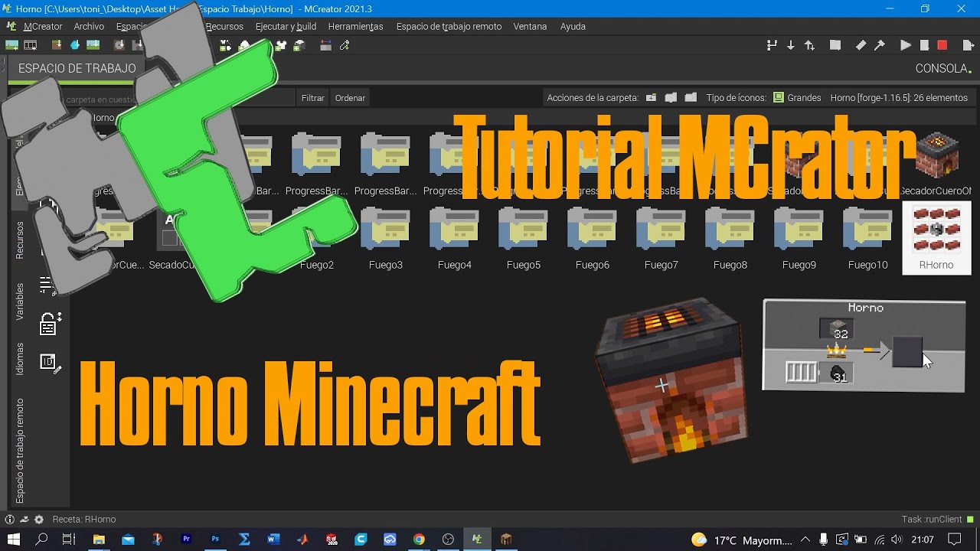Click the regenerate code eraser icon
This screenshot has height=551, width=980.
(861, 45)
